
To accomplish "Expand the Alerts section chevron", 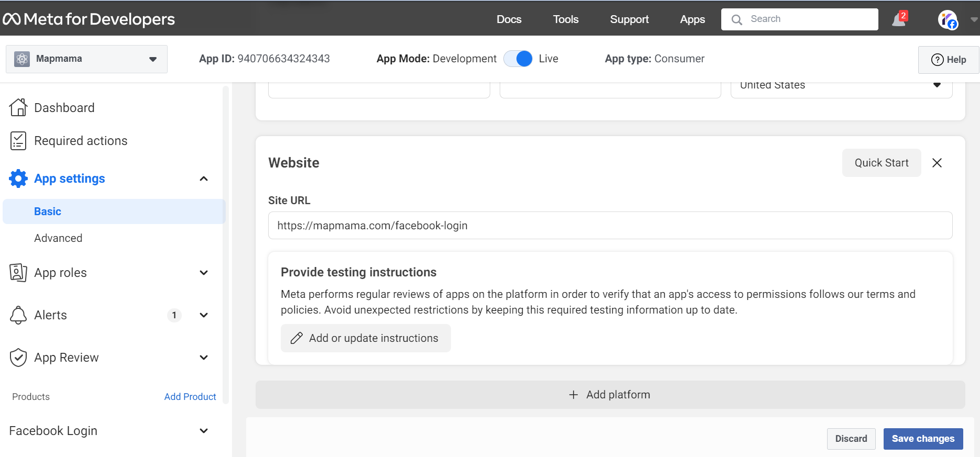I will [204, 315].
